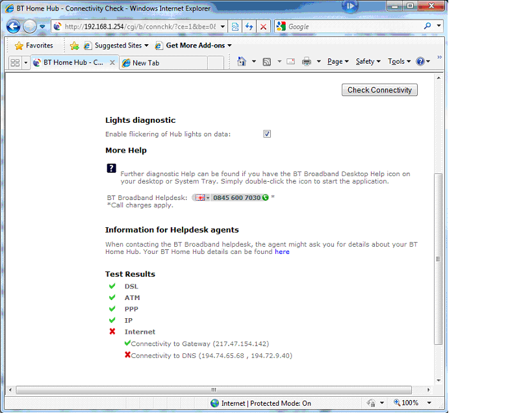Click helpdesk number 0845 600 7030

[x=237, y=197]
